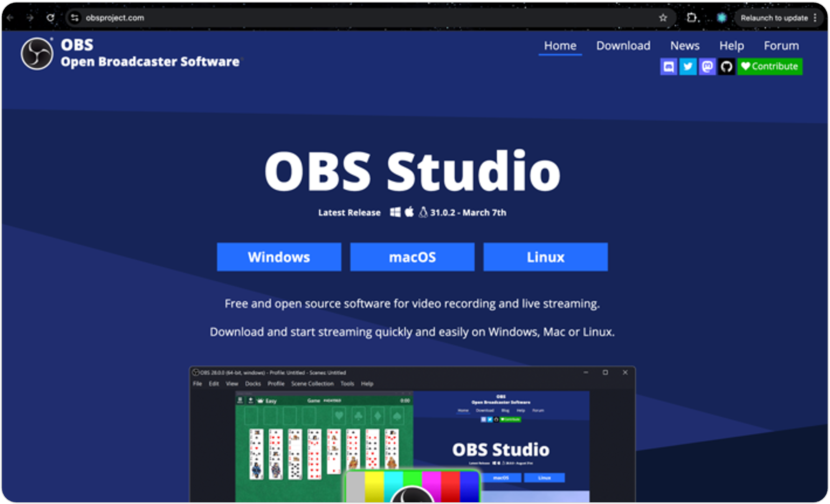
Task: Click the OBS app screenshot thumbnail
Action: pos(412,434)
